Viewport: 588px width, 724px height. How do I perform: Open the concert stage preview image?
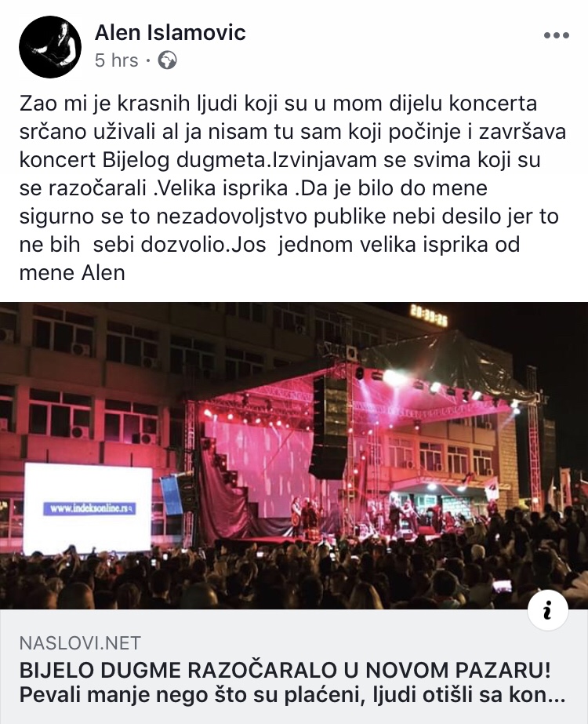(294, 456)
